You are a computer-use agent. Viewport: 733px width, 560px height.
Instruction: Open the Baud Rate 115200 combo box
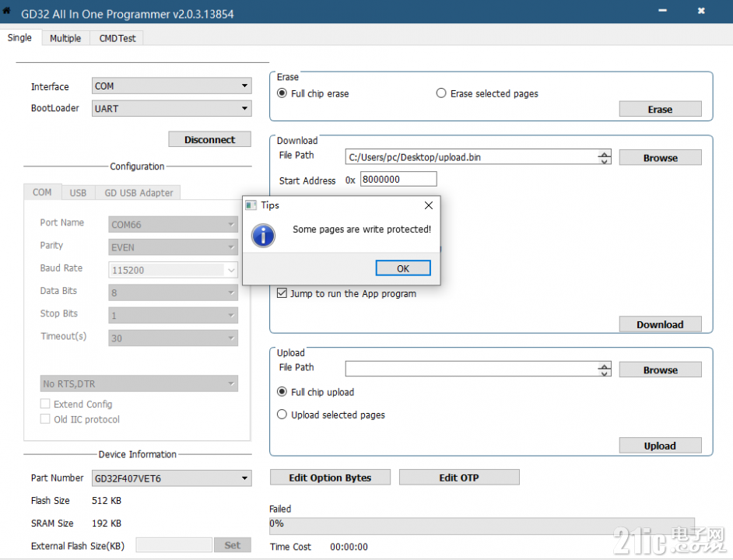pos(173,270)
